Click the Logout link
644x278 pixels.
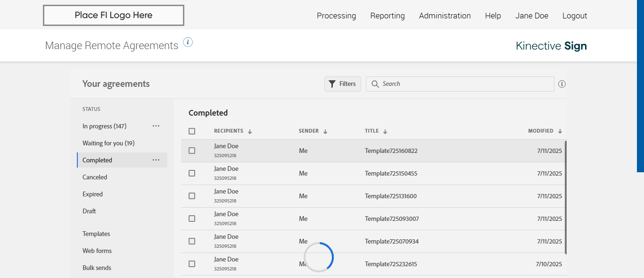[x=575, y=16]
